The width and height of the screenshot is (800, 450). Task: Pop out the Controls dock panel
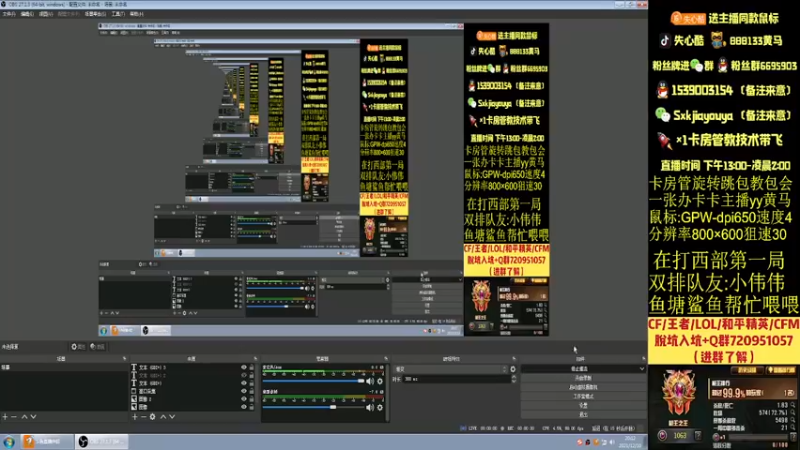point(643,359)
